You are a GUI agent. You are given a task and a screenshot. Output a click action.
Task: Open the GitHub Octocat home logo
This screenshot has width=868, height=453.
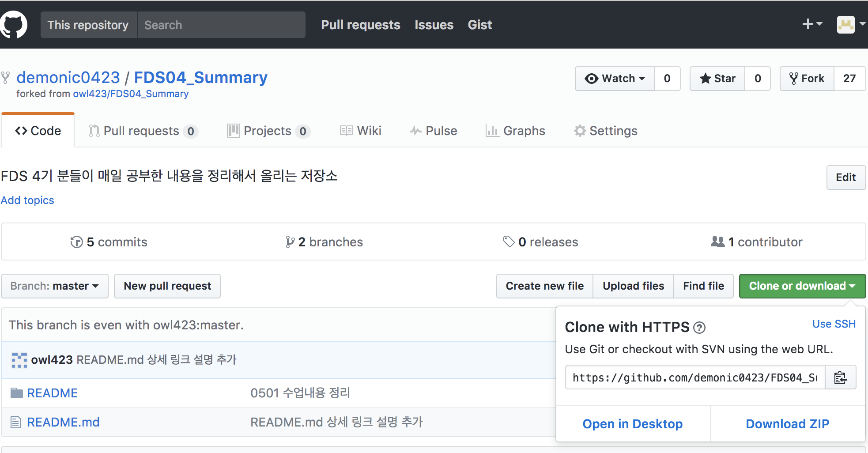tap(13, 25)
